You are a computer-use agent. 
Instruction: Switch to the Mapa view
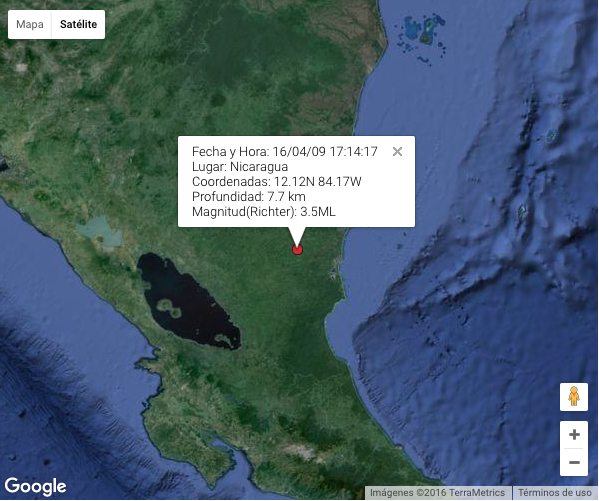pos(30,24)
